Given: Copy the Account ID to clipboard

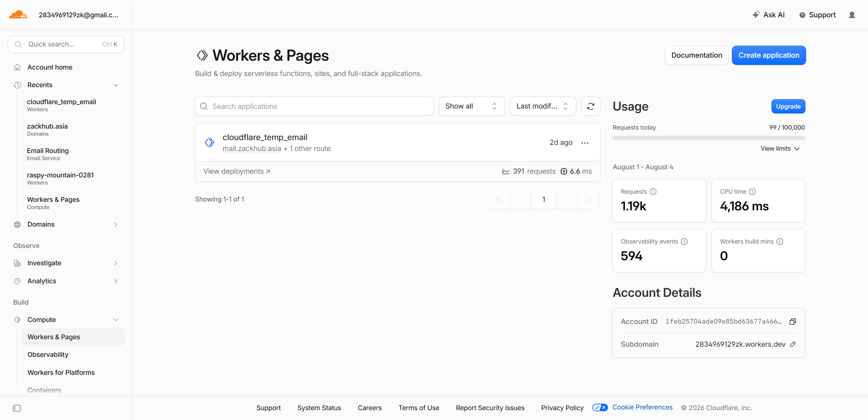Looking at the screenshot, I should 793,322.
